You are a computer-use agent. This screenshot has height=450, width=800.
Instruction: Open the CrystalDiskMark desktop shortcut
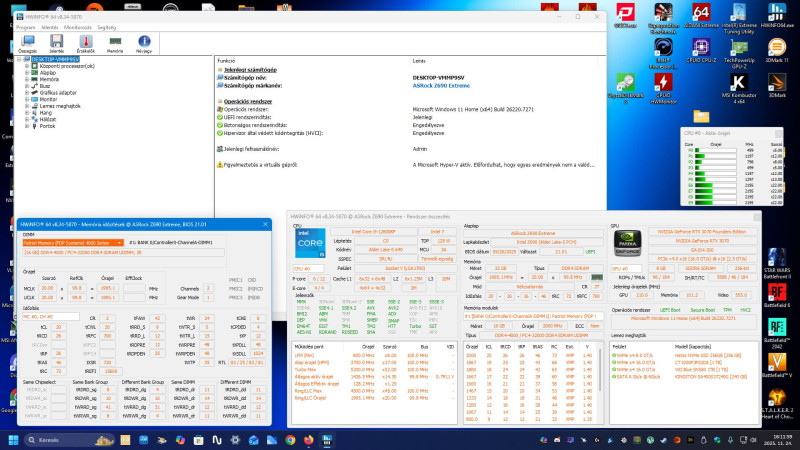point(626,89)
